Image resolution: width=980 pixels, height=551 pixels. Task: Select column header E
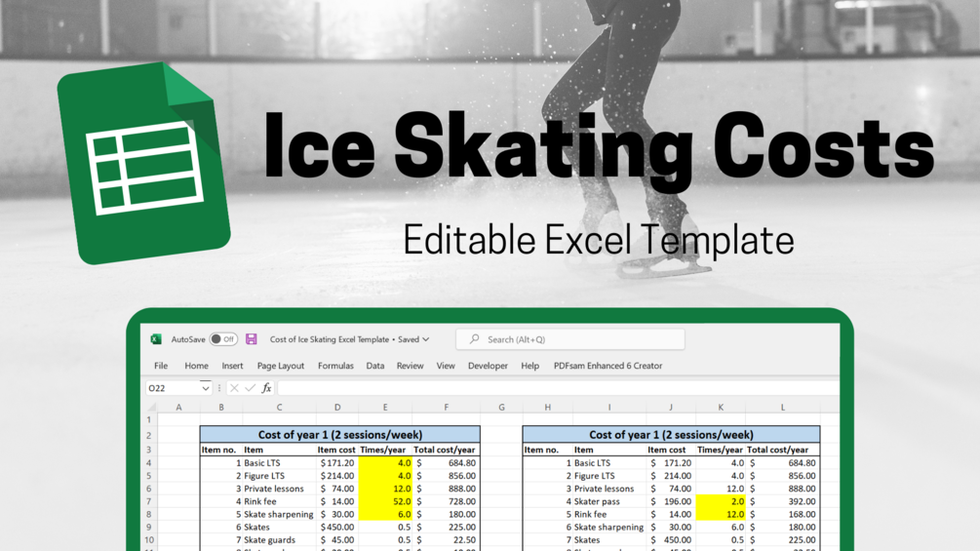click(385, 408)
